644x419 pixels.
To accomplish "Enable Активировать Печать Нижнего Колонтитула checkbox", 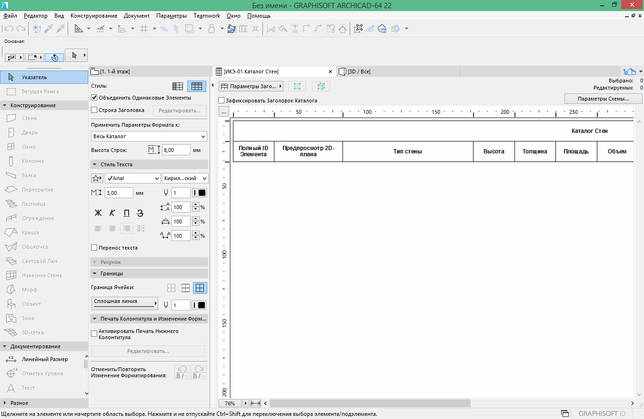I will [x=94, y=334].
